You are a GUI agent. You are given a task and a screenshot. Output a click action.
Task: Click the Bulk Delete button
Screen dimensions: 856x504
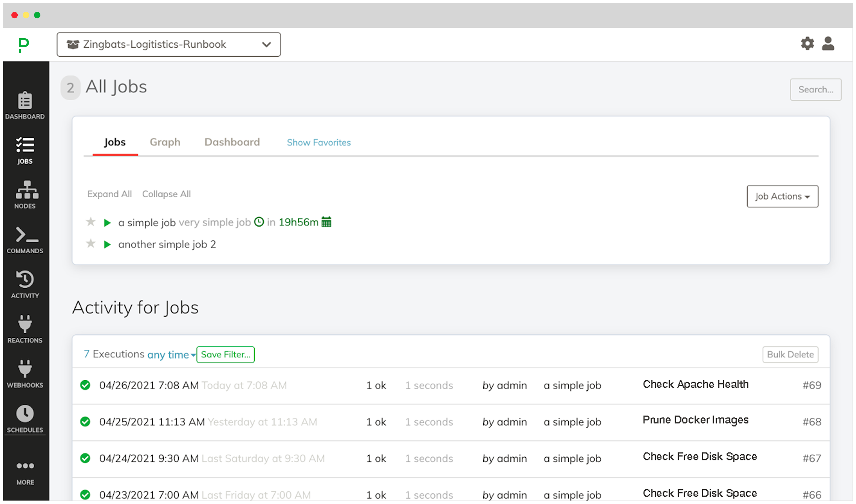[x=789, y=354]
